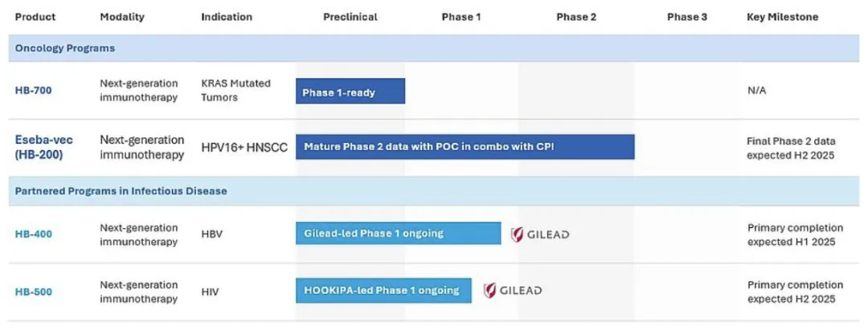The width and height of the screenshot is (868, 330).
Task: Click the Oncology Programs section header
Action: (65, 48)
